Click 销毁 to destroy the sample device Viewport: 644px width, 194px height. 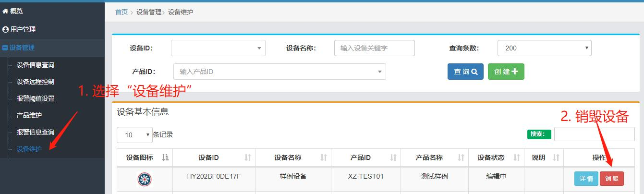[612, 179]
